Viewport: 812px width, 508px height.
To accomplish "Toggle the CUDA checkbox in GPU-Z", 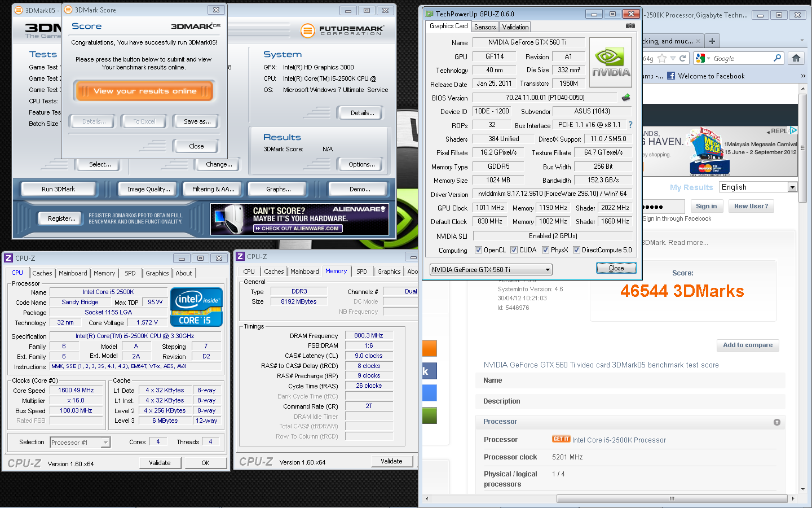I will [x=514, y=250].
